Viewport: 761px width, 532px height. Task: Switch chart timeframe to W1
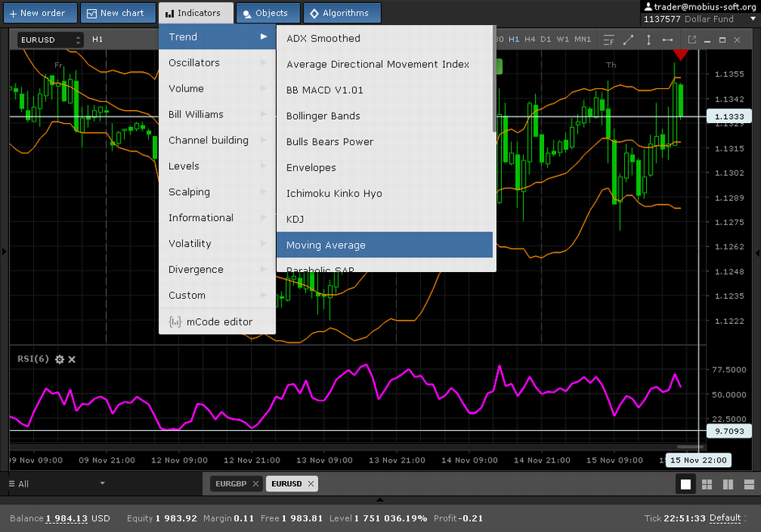563,40
